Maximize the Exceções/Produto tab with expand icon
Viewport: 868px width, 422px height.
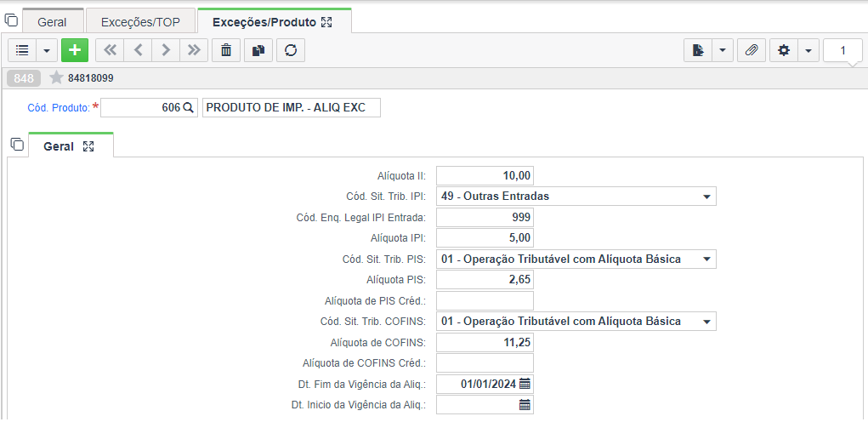326,22
